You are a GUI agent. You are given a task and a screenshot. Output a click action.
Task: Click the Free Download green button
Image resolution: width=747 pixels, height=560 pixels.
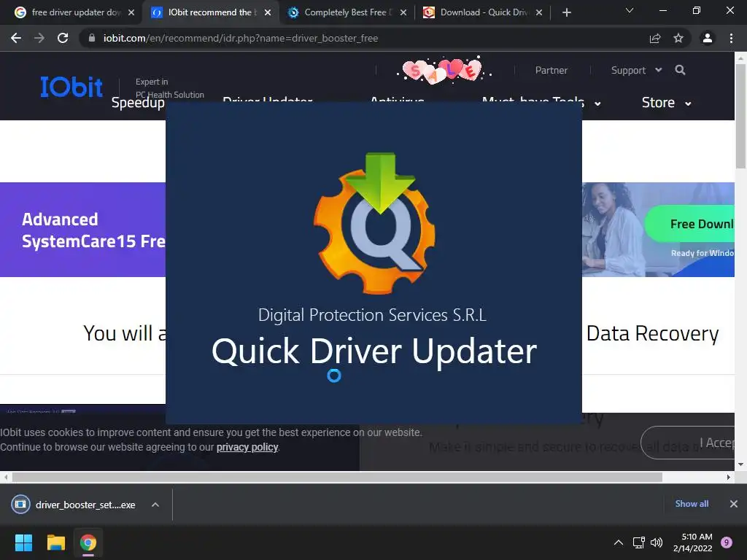coord(690,224)
